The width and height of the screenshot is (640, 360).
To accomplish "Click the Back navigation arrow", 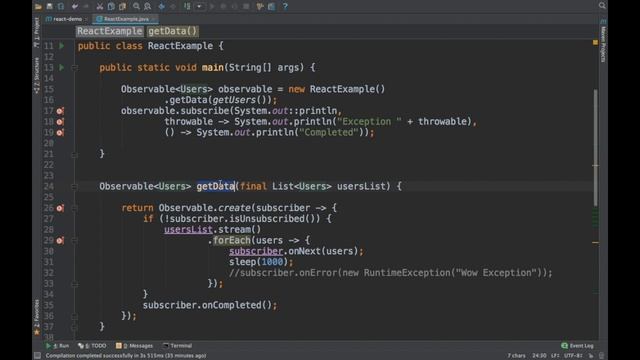I will tap(161, 7).
